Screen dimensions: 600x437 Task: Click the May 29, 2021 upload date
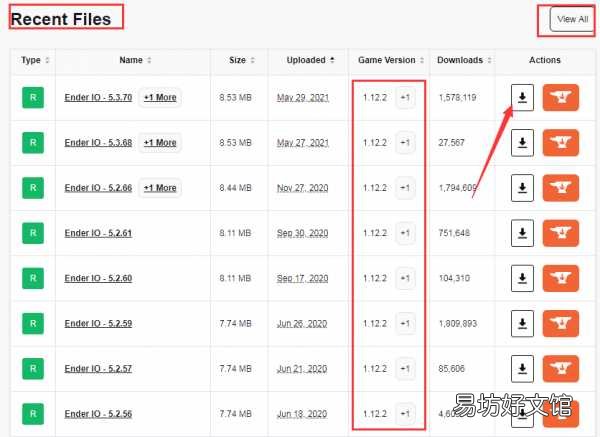[x=303, y=98]
